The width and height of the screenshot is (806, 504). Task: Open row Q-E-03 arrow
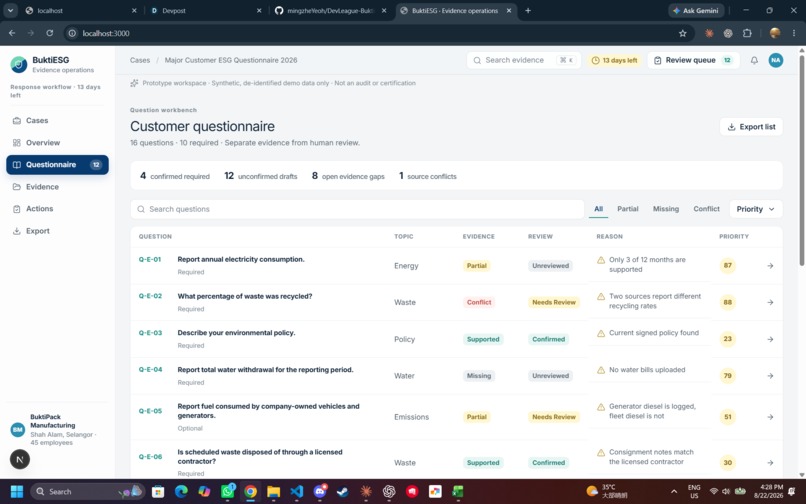[x=770, y=339]
